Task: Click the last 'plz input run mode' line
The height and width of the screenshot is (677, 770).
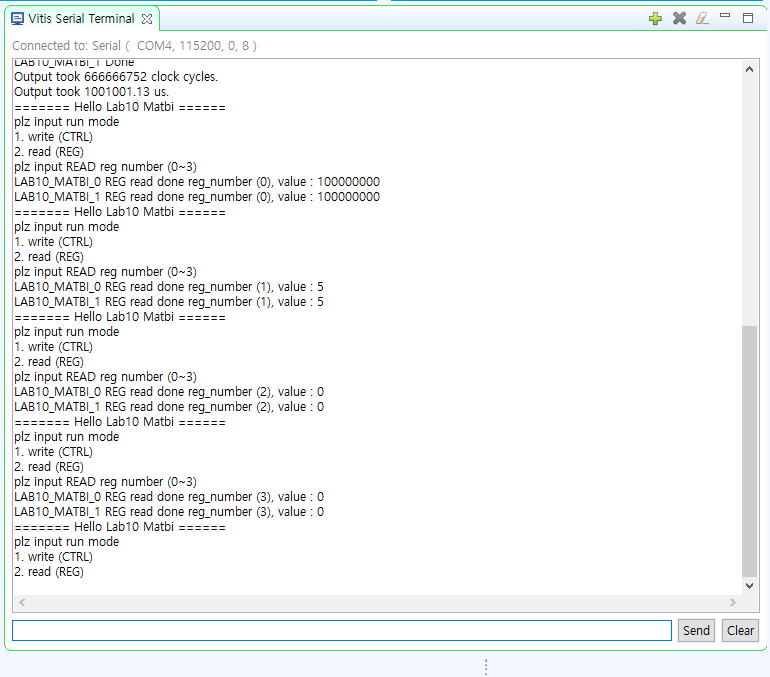Action: [x=67, y=542]
